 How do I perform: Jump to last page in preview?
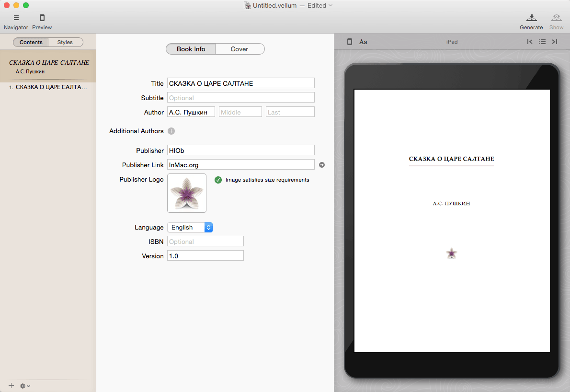pyautogui.click(x=555, y=42)
